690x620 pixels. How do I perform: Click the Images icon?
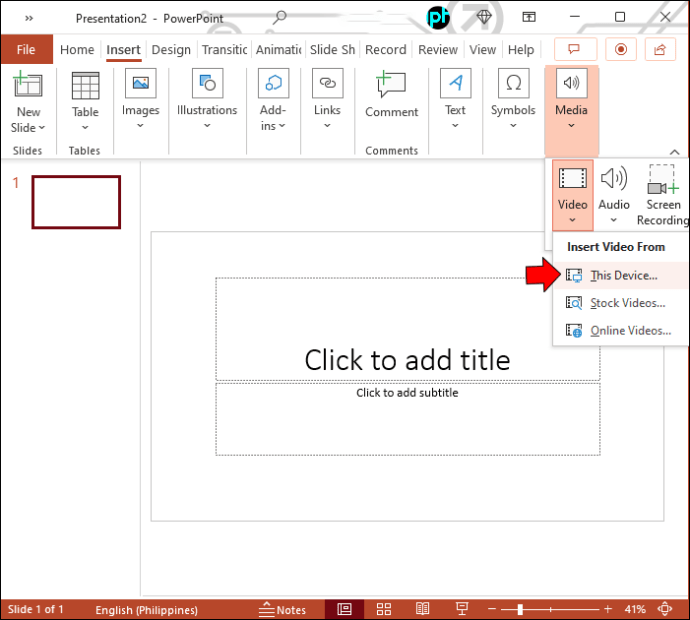[x=141, y=83]
